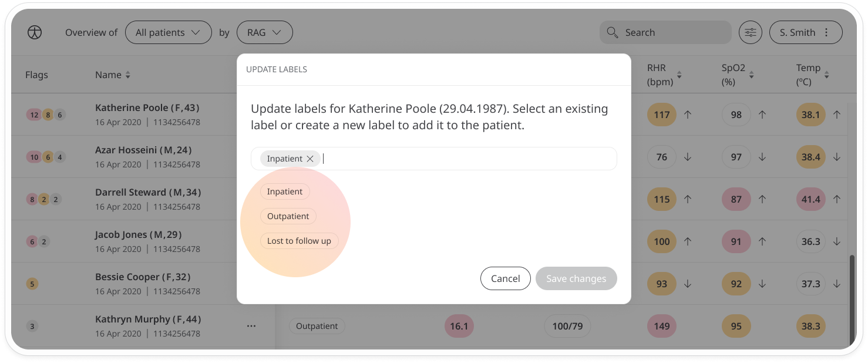Select the Inpatient suggested label
Image resolution: width=868 pixels, height=363 pixels.
(285, 191)
